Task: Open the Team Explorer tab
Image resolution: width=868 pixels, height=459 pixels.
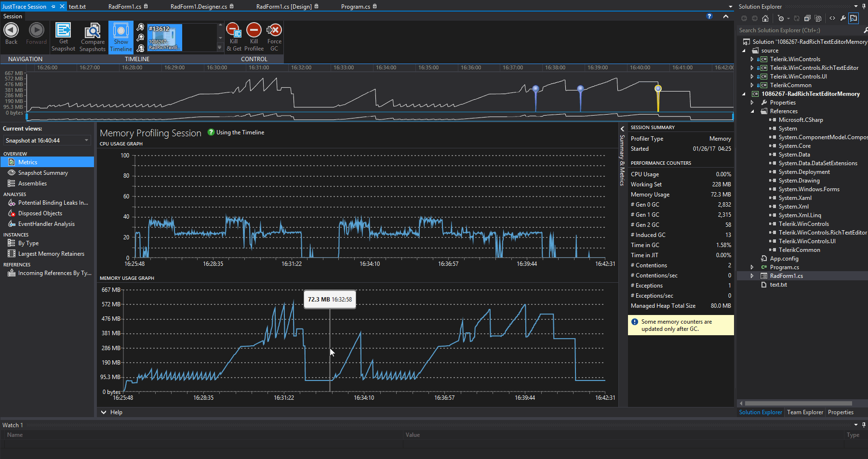Action: (x=805, y=412)
